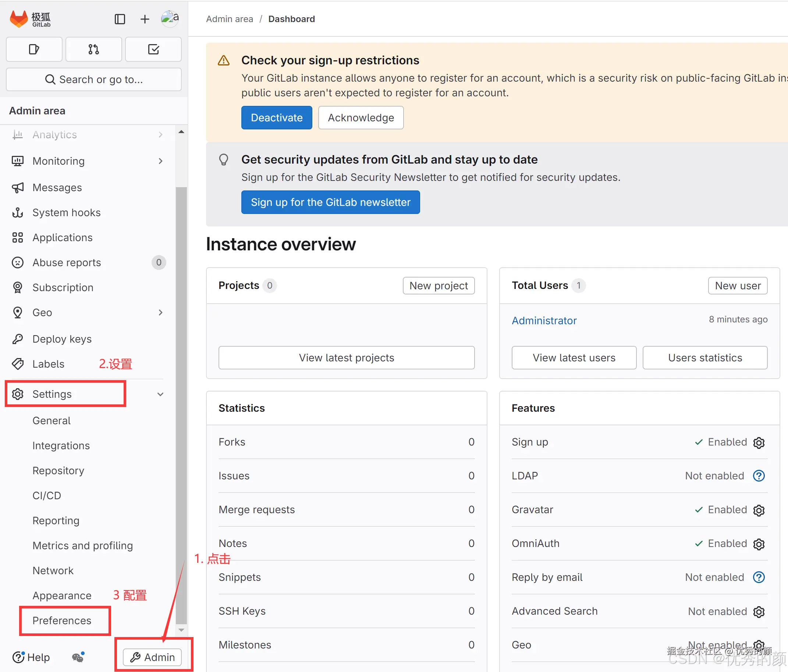This screenshot has height=672, width=788.
Task: Click Reply by email help icon
Action: (x=759, y=578)
